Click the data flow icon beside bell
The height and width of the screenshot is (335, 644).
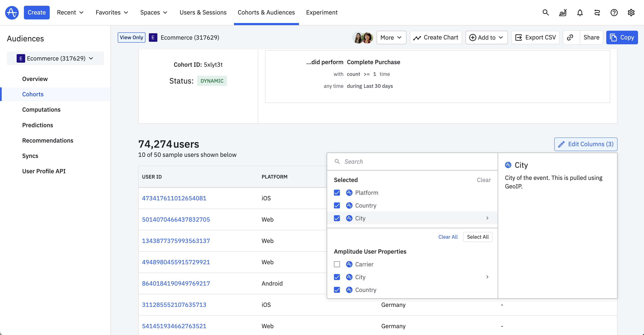point(597,13)
